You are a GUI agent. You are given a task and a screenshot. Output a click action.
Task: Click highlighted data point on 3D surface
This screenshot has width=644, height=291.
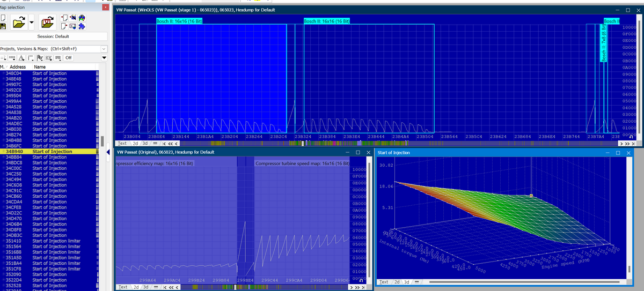tap(531, 196)
